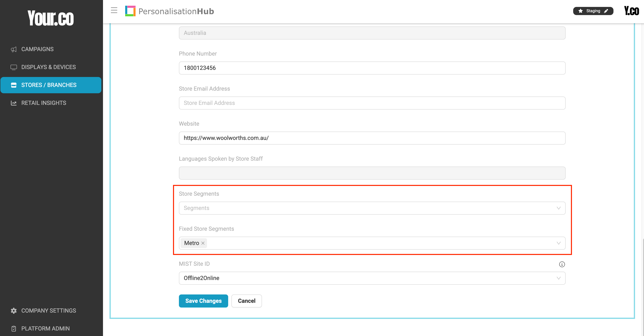Image resolution: width=644 pixels, height=336 pixels.
Task: Click the Campaigns megaphone icon
Action: pos(14,49)
